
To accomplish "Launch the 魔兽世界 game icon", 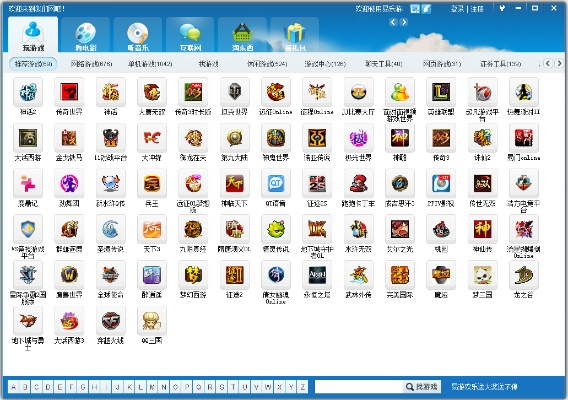I will [69, 275].
